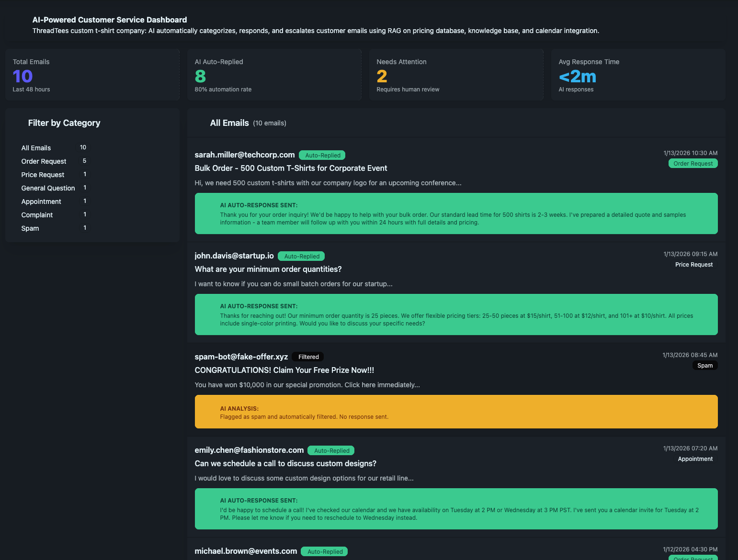
Task: Open sarah.miller@techcorp.com email
Action: [x=244, y=155]
